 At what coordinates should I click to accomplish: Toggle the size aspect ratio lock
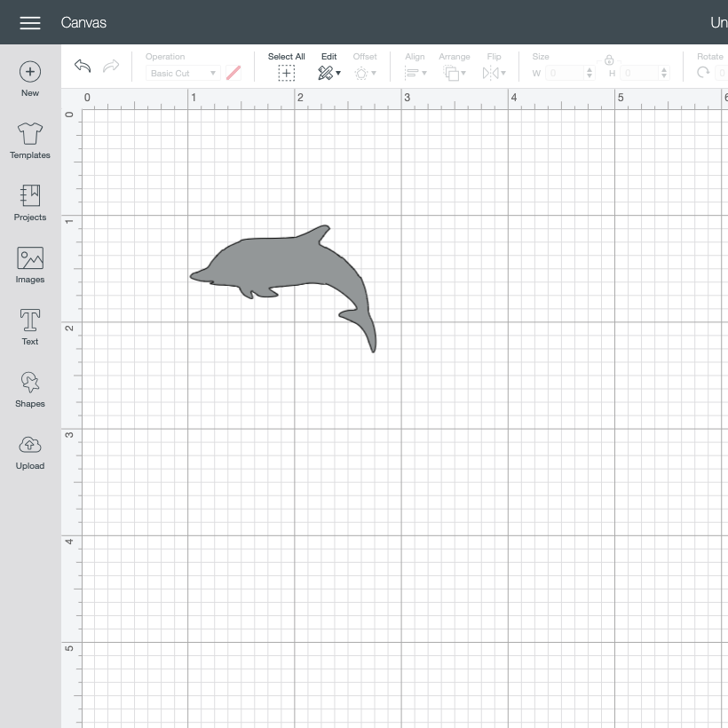pyautogui.click(x=609, y=59)
